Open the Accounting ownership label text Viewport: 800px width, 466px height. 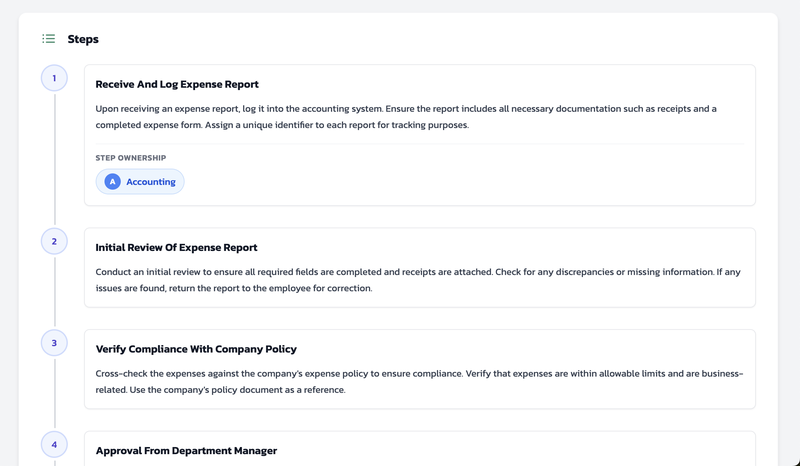[x=151, y=182]
